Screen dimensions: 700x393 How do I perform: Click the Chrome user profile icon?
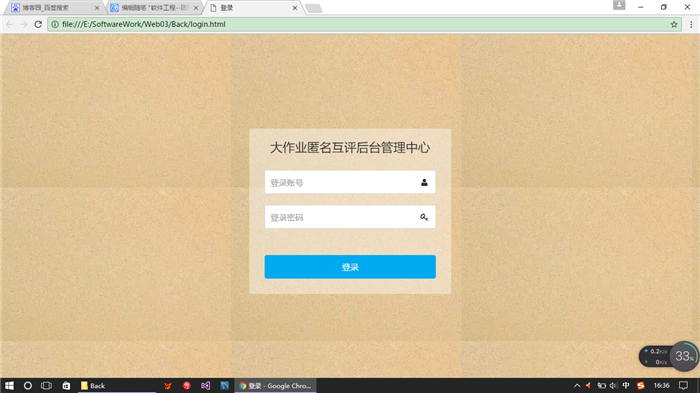pyautogui.click(x=619, y=5)
